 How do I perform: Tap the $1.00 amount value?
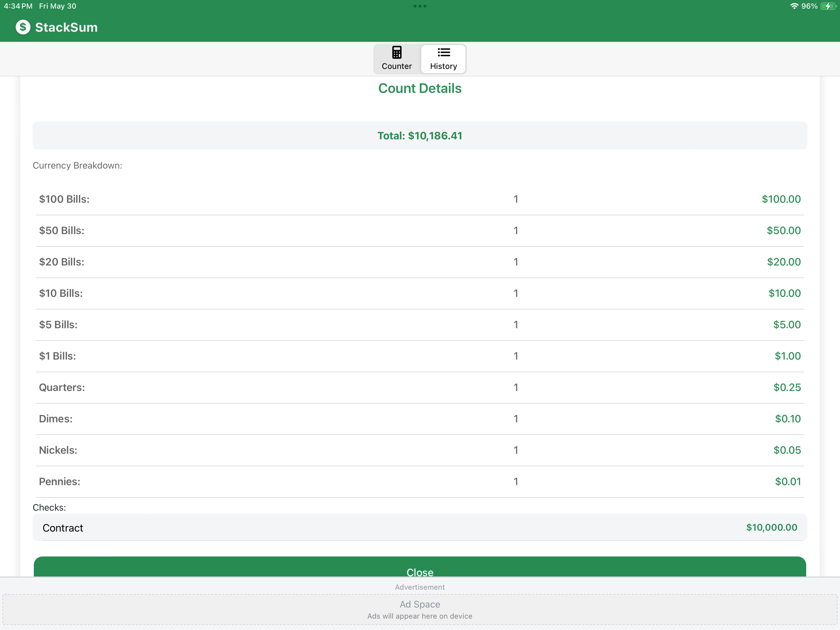(x=788, y=356)
